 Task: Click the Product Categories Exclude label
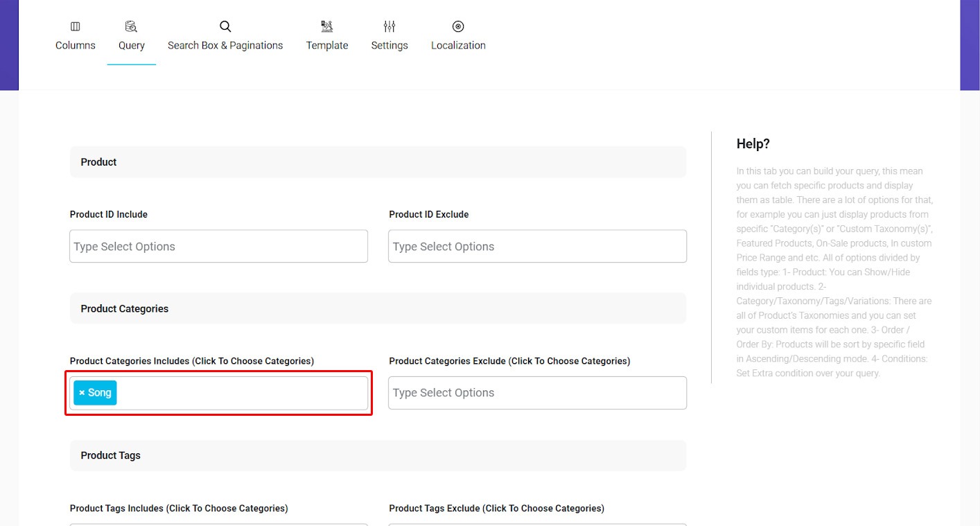(509, 361)
